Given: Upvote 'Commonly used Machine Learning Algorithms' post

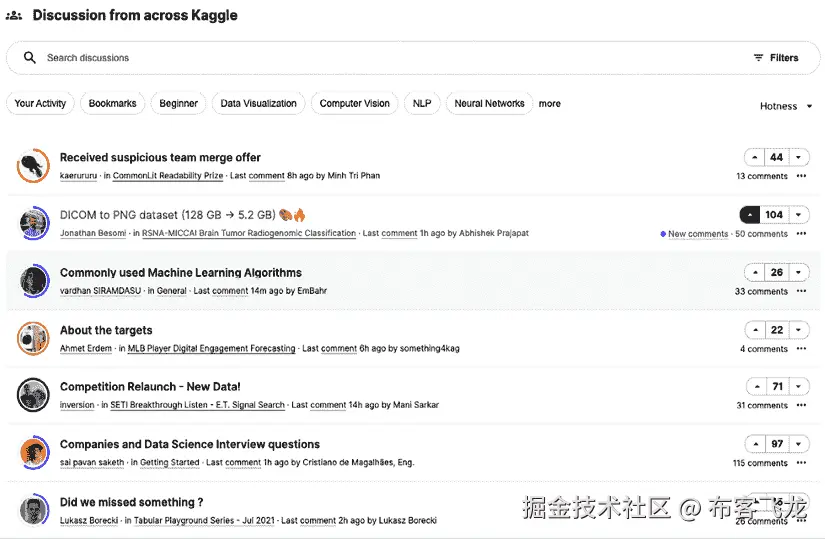Looking at the screenshot, I should tap(753, 273).
